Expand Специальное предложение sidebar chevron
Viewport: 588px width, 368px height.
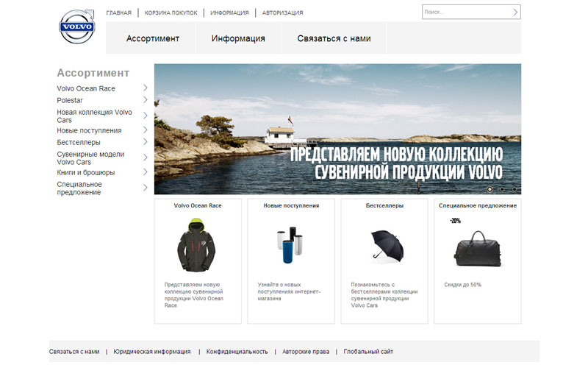146,188
